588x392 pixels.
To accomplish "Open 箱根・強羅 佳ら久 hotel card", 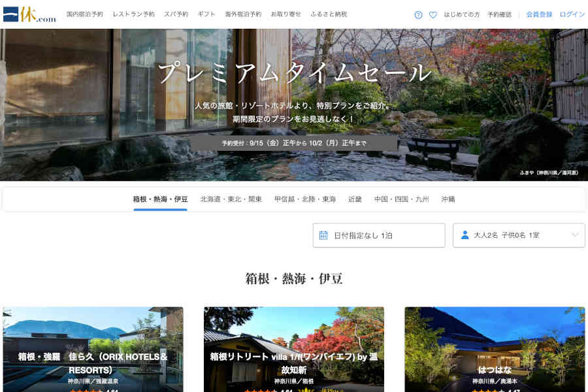I will (x=93, y=350).
